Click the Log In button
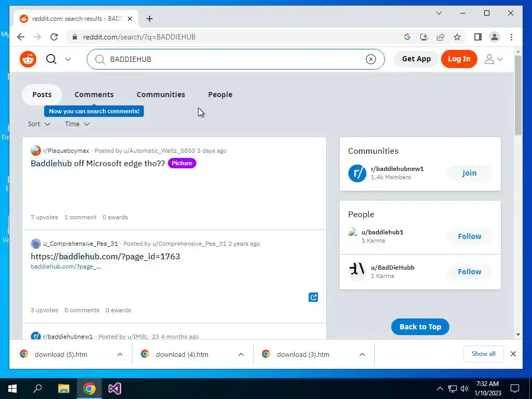 pyautogui.click(x=459, y=59)
